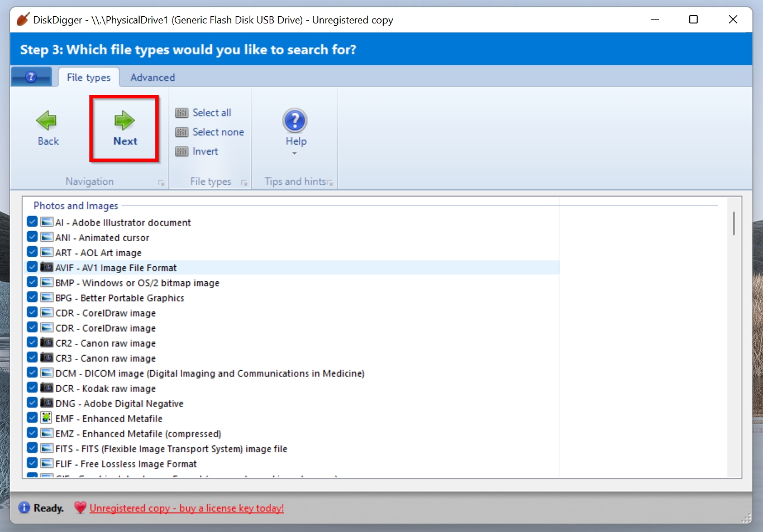Select the FITS image file row text
The image size is (763, 532).
171,449
